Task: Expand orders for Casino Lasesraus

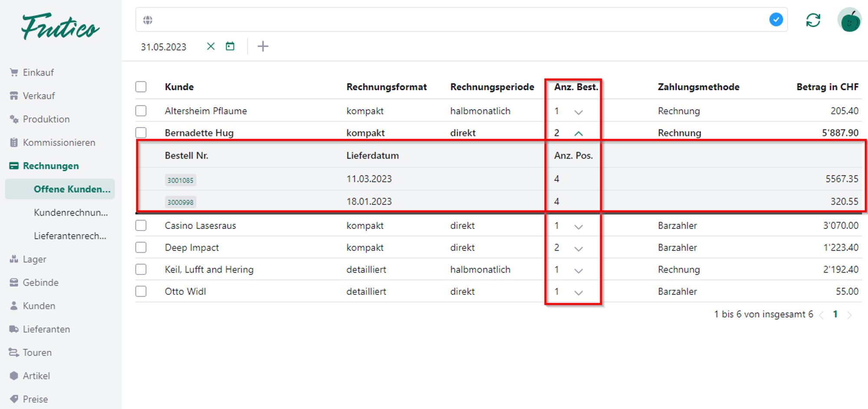Action: [578, 227]
